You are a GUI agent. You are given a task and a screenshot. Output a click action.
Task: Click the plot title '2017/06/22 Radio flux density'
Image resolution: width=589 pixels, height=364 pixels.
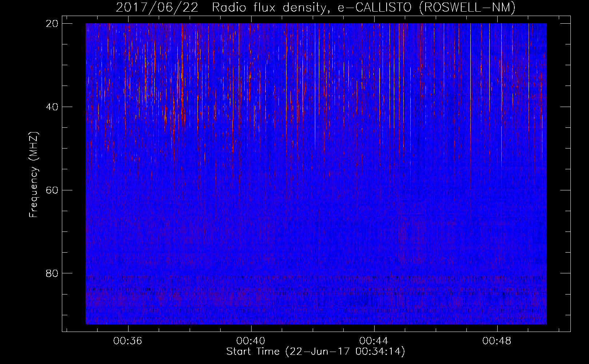click(316, 8)
